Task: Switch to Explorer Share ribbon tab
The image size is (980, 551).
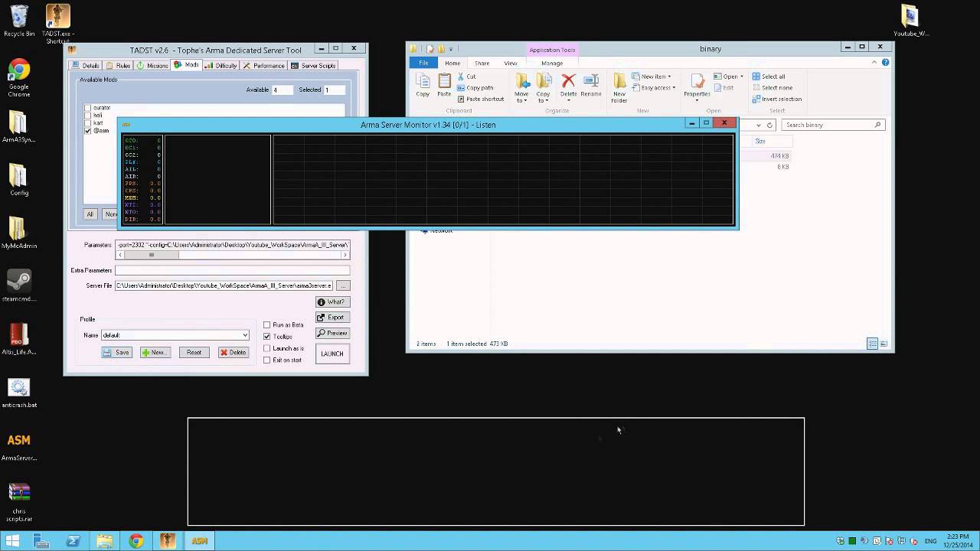Action: coord(482,63)
